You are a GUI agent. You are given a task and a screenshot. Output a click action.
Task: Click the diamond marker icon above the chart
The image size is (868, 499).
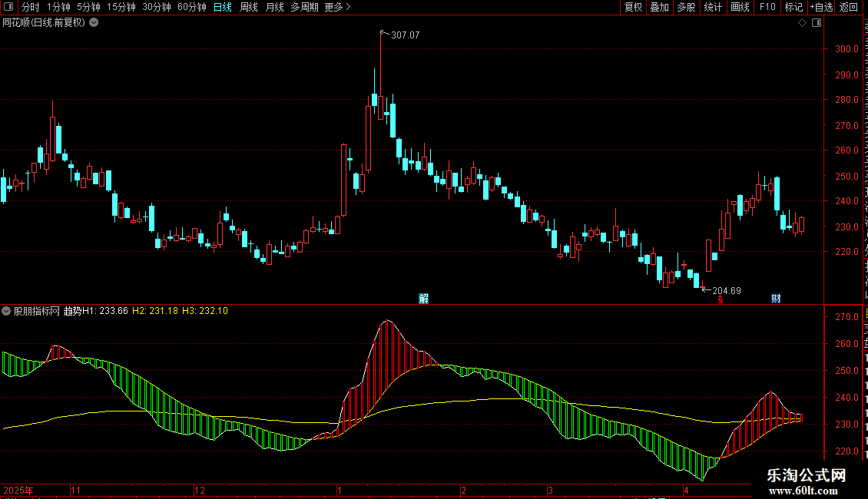(802, 23)
